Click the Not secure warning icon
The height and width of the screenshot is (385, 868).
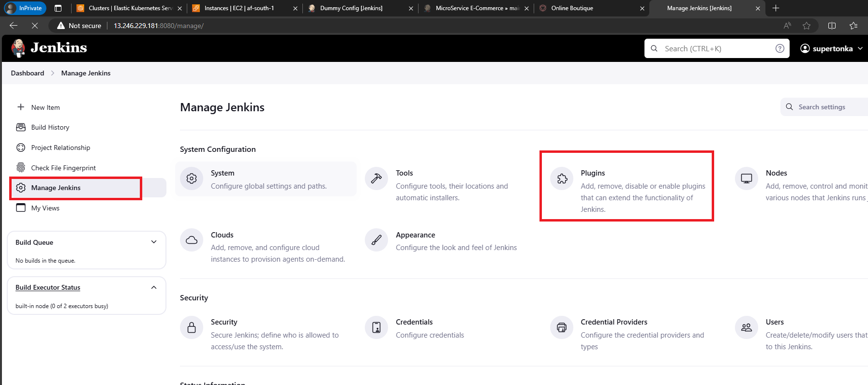61,26
